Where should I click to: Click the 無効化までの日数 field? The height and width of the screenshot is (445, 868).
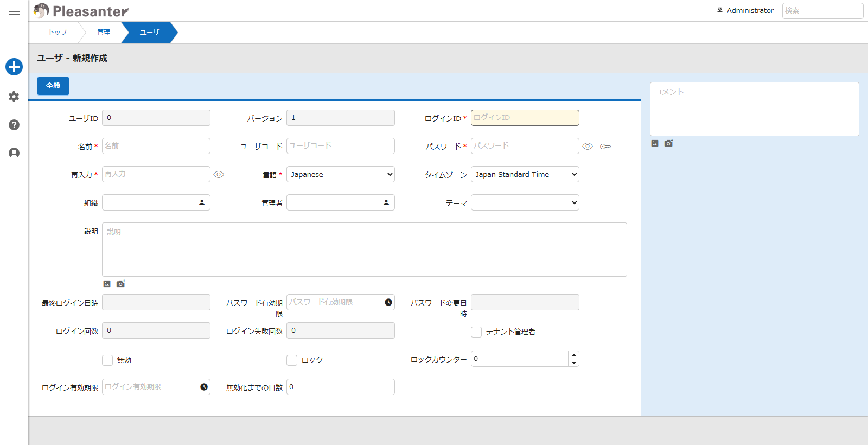[341, 387]
